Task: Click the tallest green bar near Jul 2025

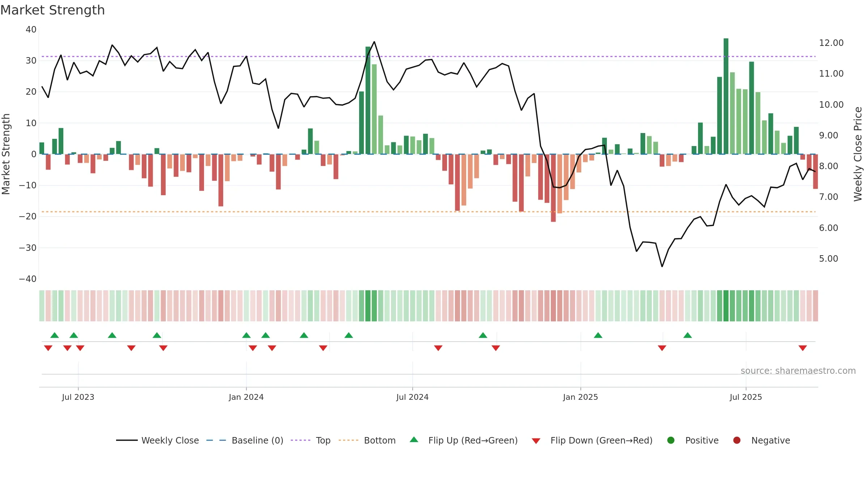Action: point(726,96)
